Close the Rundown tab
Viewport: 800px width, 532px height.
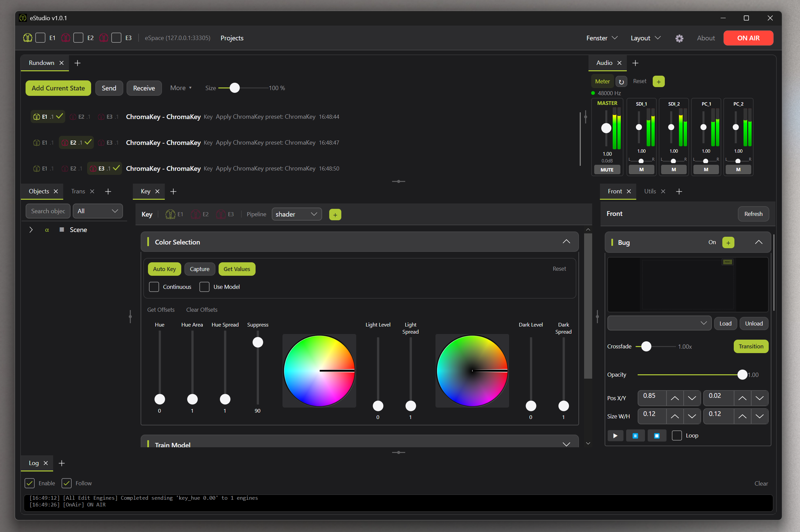click(62, 63)
